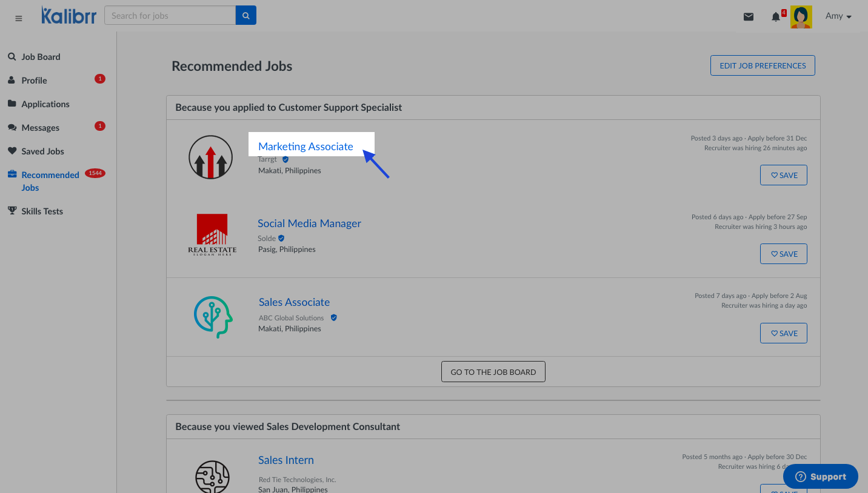Click the Kalibrr logo
Screen dimensions: 868x493
click(x=68, y=16)
